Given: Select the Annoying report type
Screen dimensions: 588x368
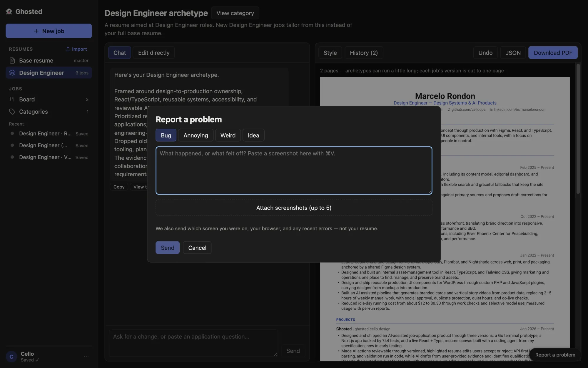Looking at the screenshot, I should click(196, 135).
